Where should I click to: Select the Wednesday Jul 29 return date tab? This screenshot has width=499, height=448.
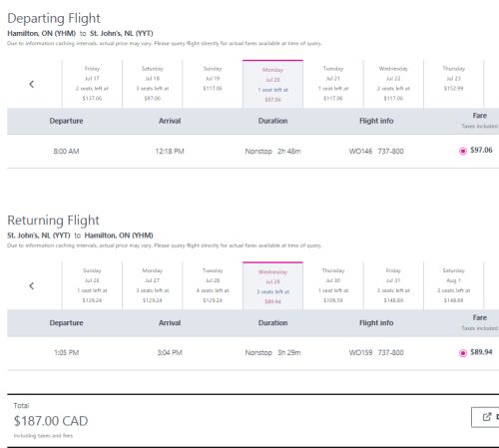point(272,285)
